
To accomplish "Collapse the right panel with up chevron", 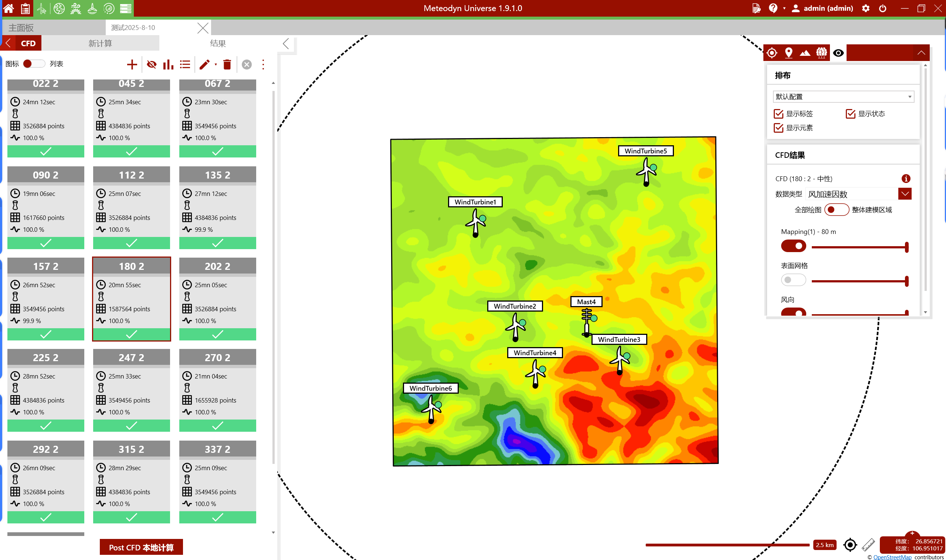I will point(921,53).
